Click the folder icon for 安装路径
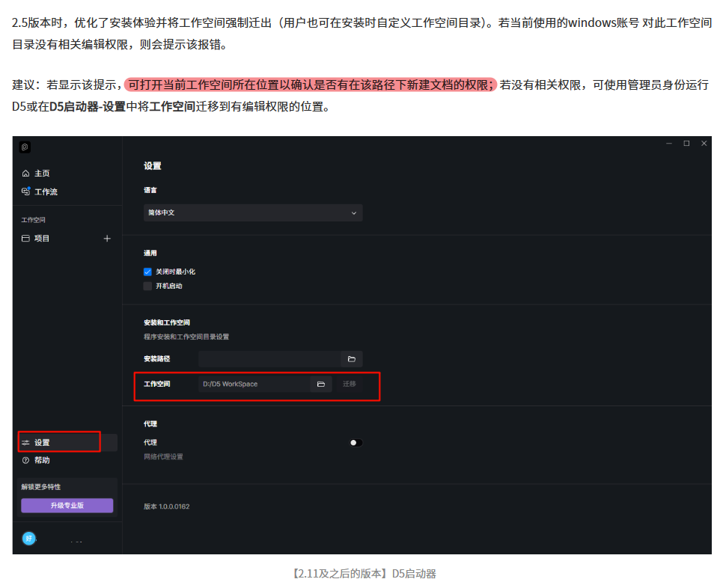This screenshot has height=588, width=723. (x=351, y=359)
